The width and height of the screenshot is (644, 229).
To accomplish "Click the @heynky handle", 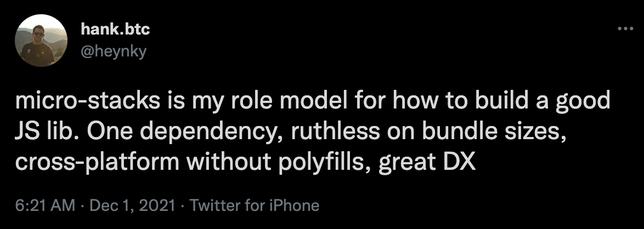I will pos(114,51).
